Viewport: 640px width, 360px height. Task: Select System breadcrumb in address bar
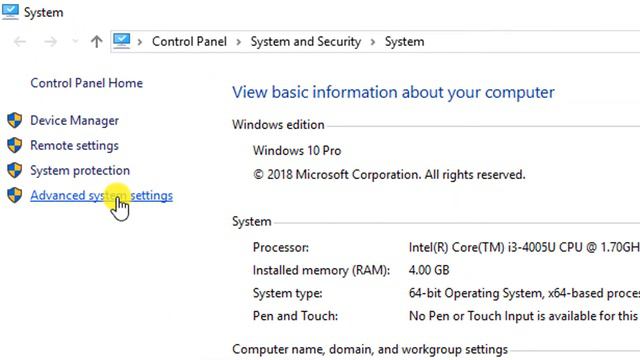click(404, 41)
